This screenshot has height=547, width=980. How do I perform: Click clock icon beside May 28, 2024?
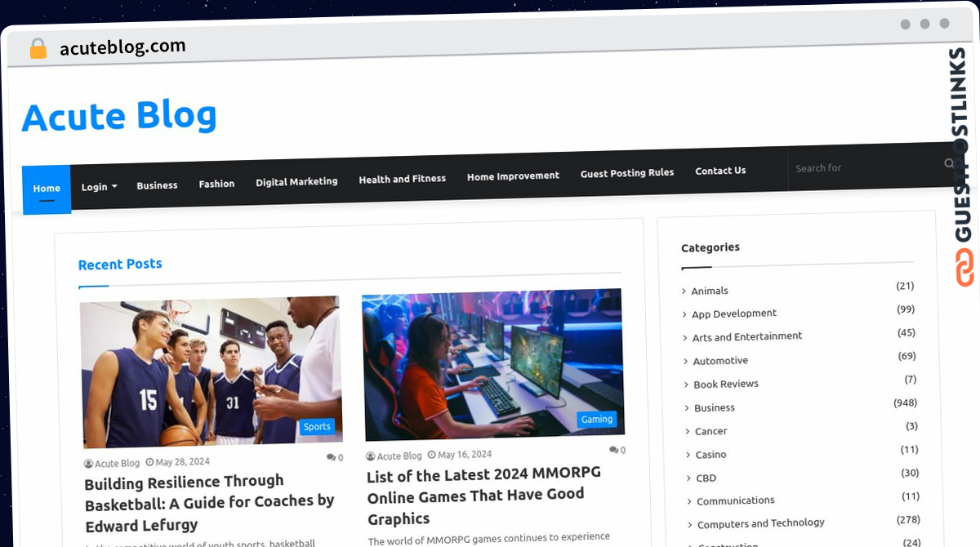point(149,462)
